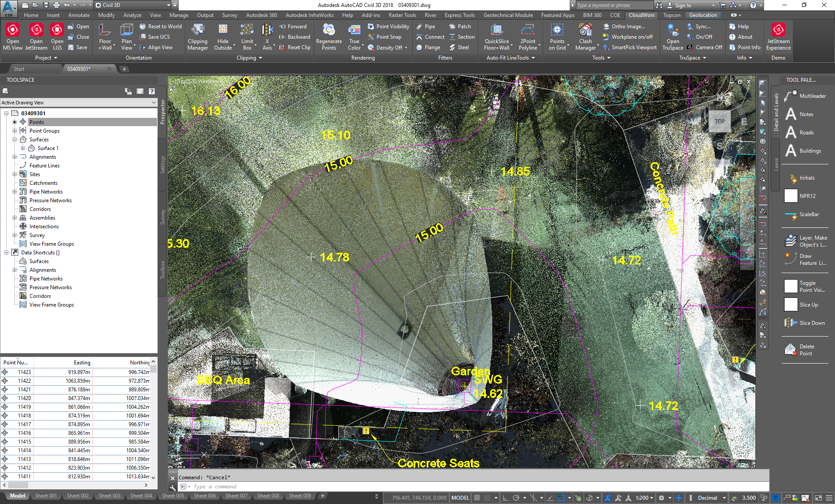835x504 pixels.
Task: Open JetStream project icon
Action: (x=36, y=37)
